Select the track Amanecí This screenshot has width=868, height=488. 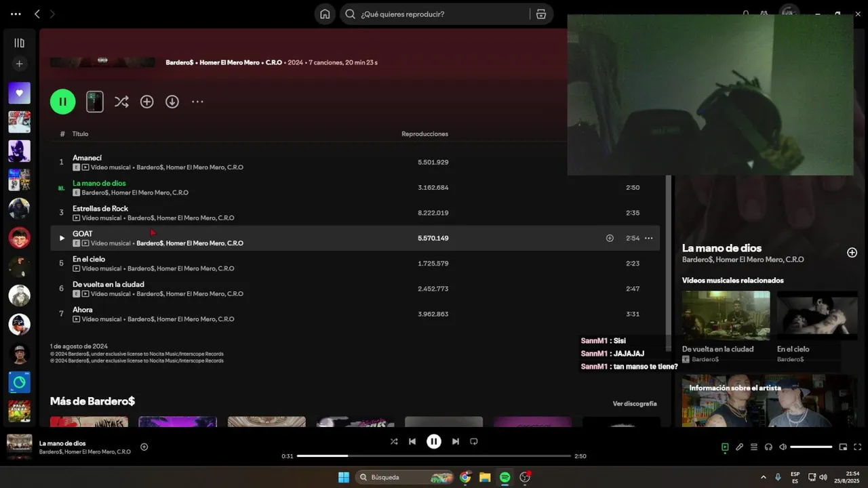(x=87, y=158)
